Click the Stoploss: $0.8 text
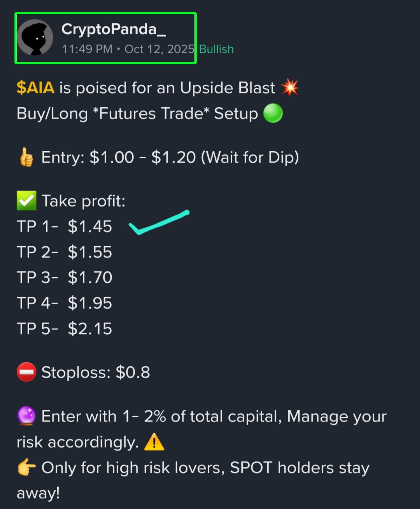 (x=96, y=372)
